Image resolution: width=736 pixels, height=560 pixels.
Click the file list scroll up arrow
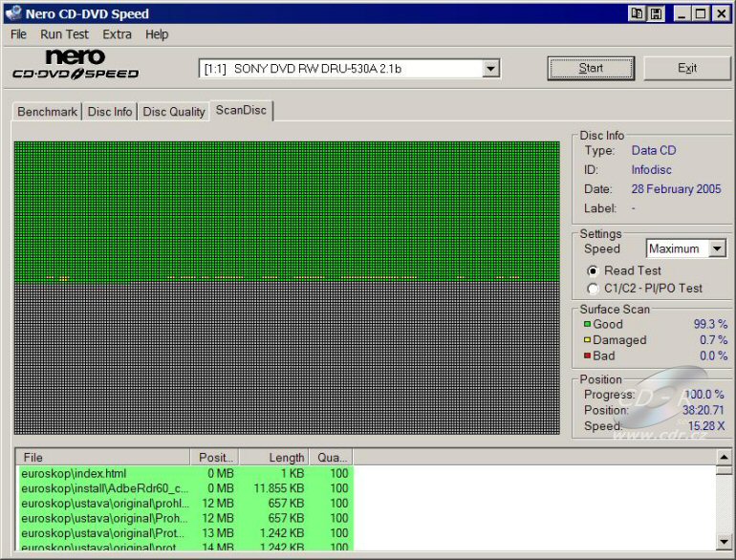[724, 457]
